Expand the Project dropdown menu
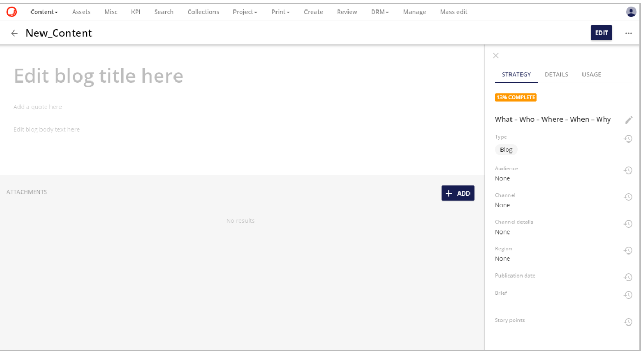The image size is (644, 356). (x=245, y=12)
